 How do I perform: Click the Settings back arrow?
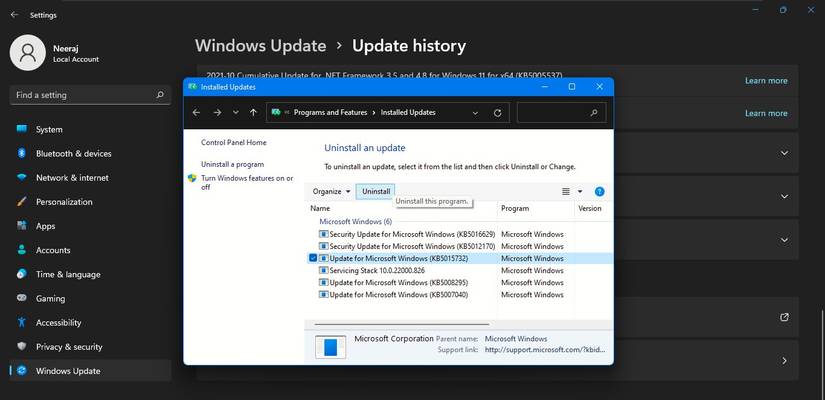tap(14, 15)
